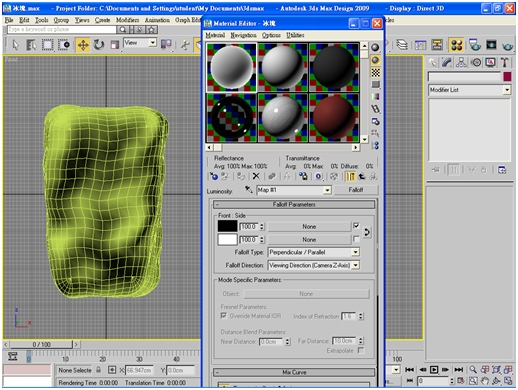Open the Utilities hammer panel icon

[x=504, y=62]
